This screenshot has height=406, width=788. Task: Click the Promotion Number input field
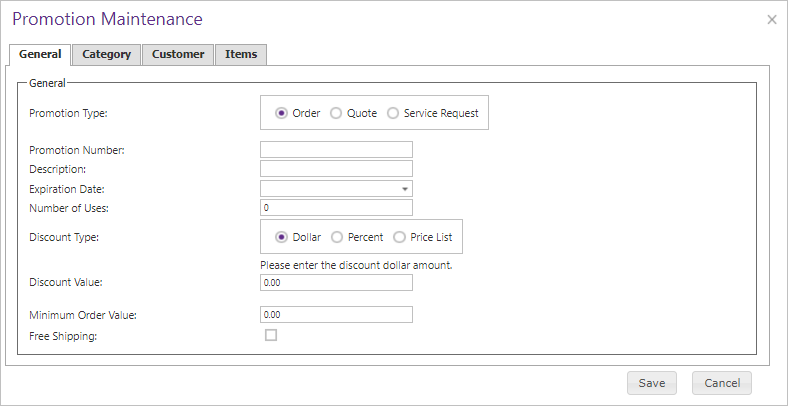336,150
